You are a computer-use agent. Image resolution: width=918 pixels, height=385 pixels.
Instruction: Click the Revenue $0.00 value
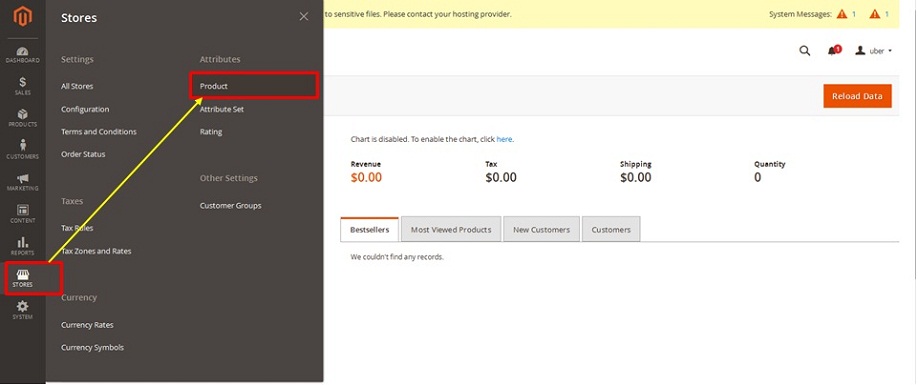pos(366,177)
